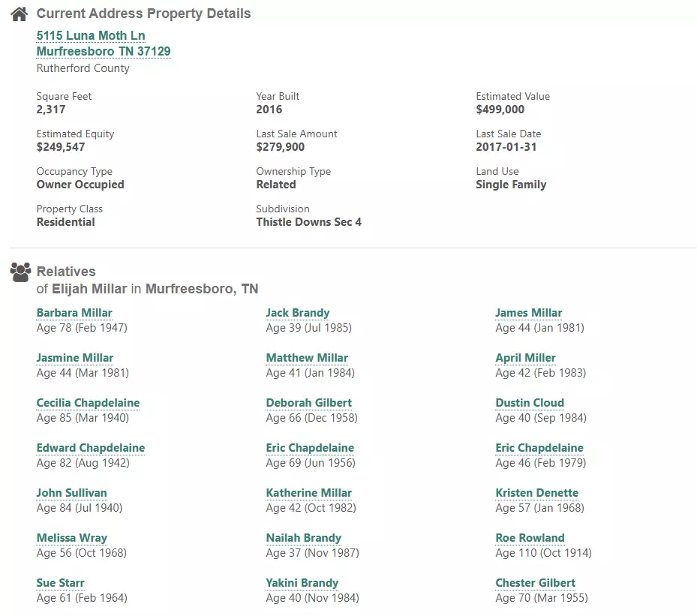The height and width of the screenshot is (616, 697).
Task: Go to Yakini Brandy's profile
Action: click(302, 583)
